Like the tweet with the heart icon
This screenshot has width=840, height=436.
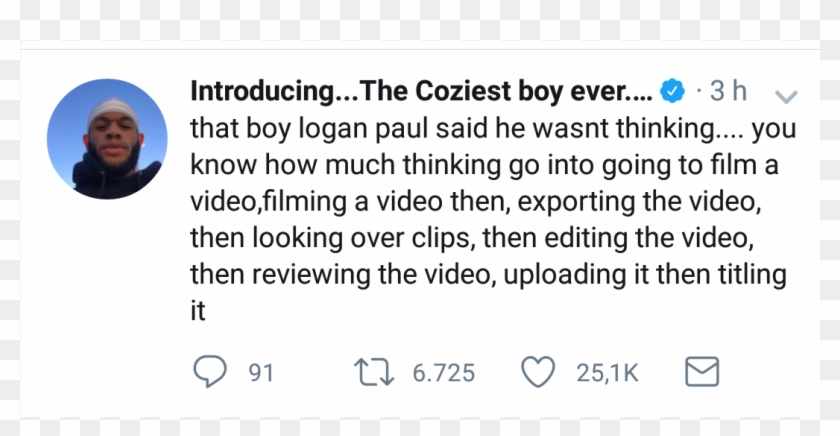coord(538,372)
